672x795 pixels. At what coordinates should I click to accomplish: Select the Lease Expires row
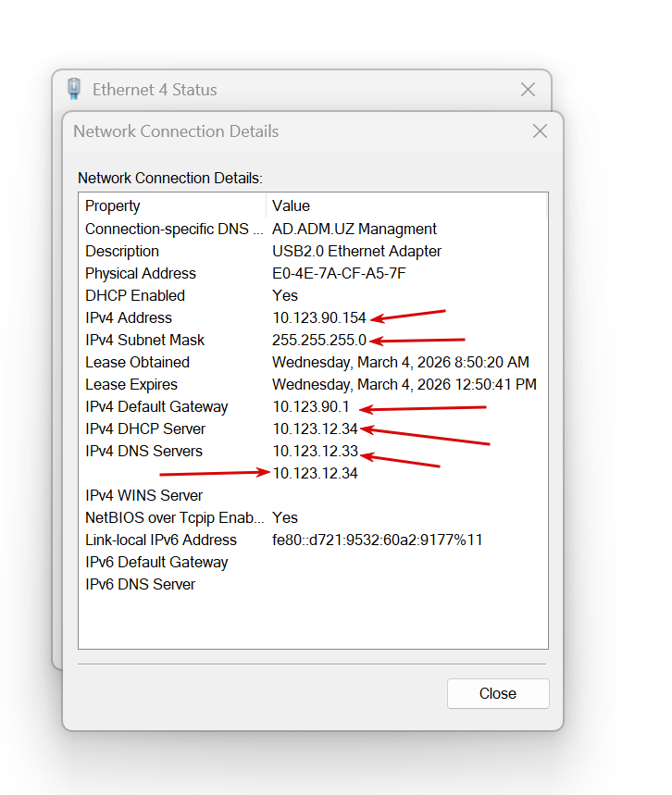(x=131, y=384)
